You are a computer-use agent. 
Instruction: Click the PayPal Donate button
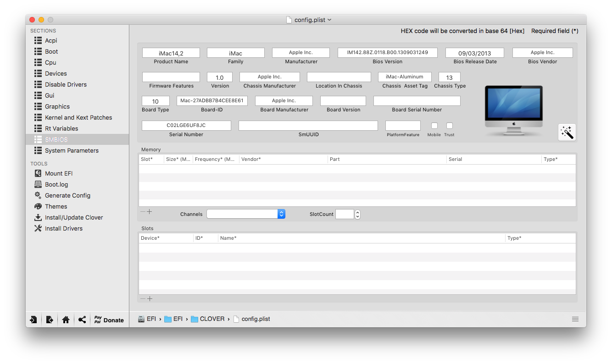click(109, 320)
